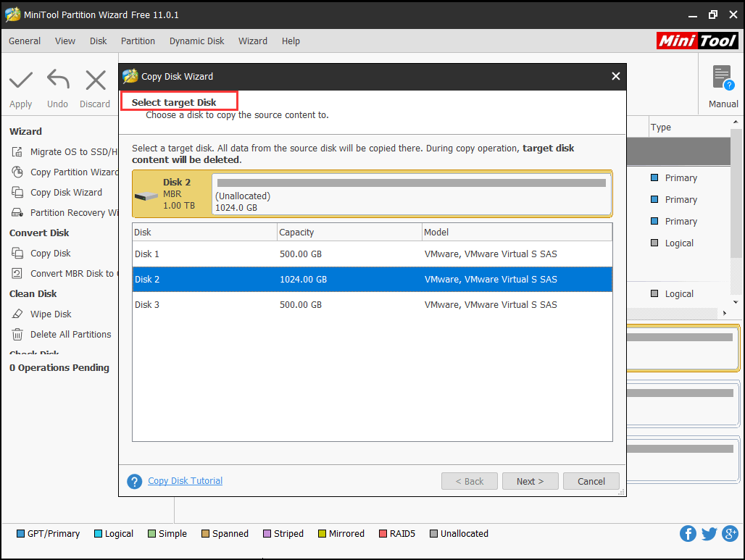Click the Apply checkmark icon
This screenshot has width=745, height=560.
(21, 80)
